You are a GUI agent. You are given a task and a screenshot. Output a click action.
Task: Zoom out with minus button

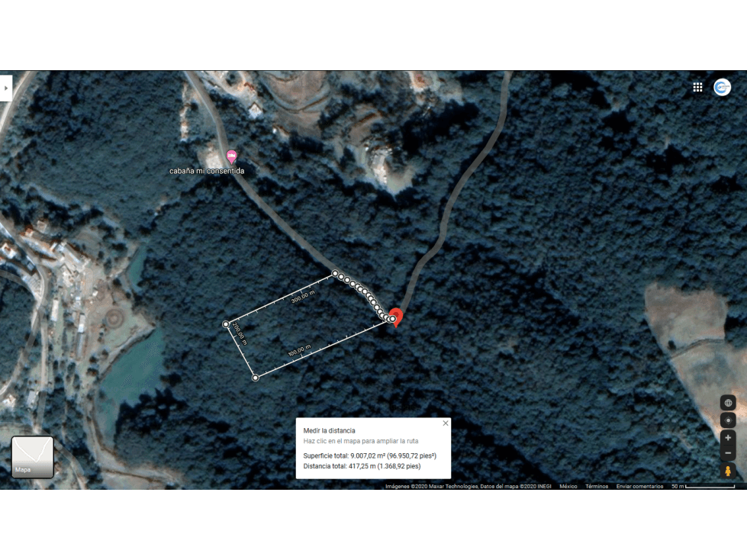point(728,453)
